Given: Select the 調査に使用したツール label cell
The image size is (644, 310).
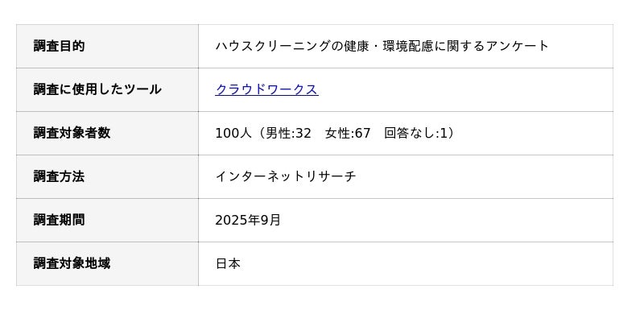Looking at the screenshot, I should click(x=107, y=90).
